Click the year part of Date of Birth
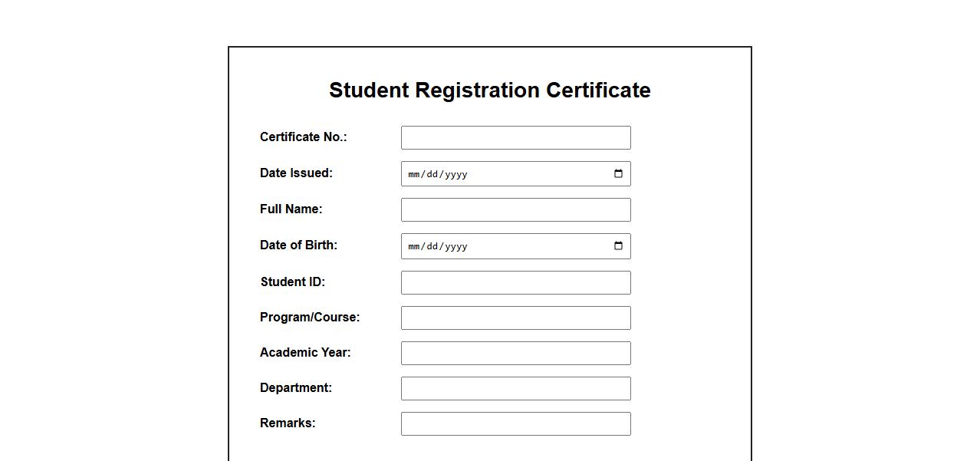This screenshot has height=461, width=980. 455,246
